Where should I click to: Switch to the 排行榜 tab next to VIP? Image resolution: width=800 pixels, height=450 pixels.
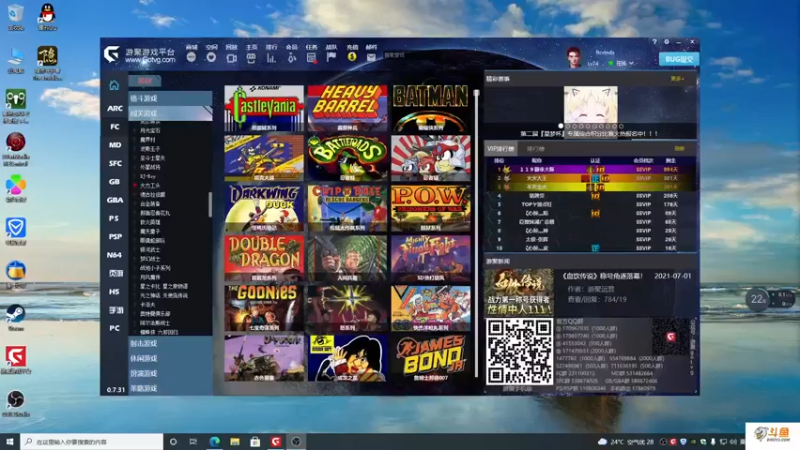(536, 149)
